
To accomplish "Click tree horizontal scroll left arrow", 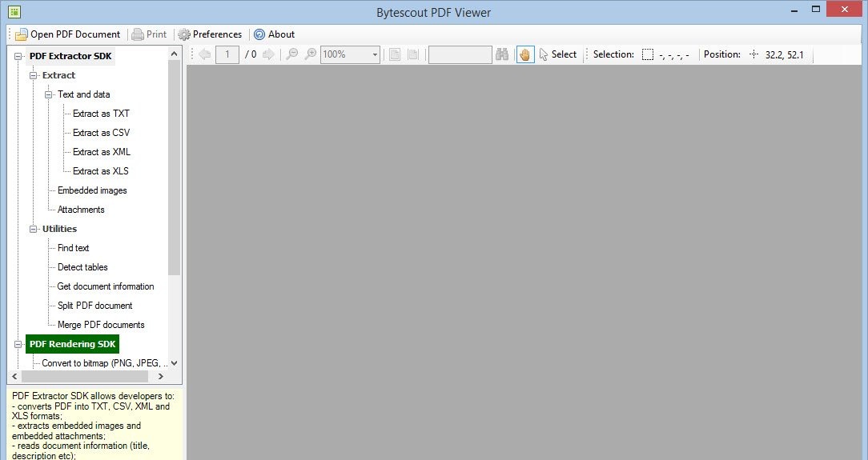I will click(14, 377).
